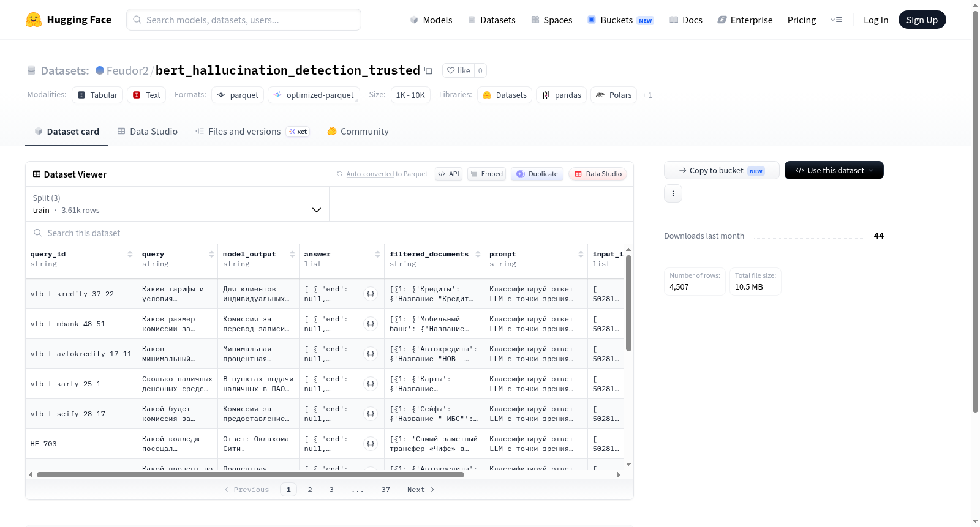Viewport: 980px width, 527px height.
Task: Click the Feudor2 user avatar
Action: [x=100, y=70]
